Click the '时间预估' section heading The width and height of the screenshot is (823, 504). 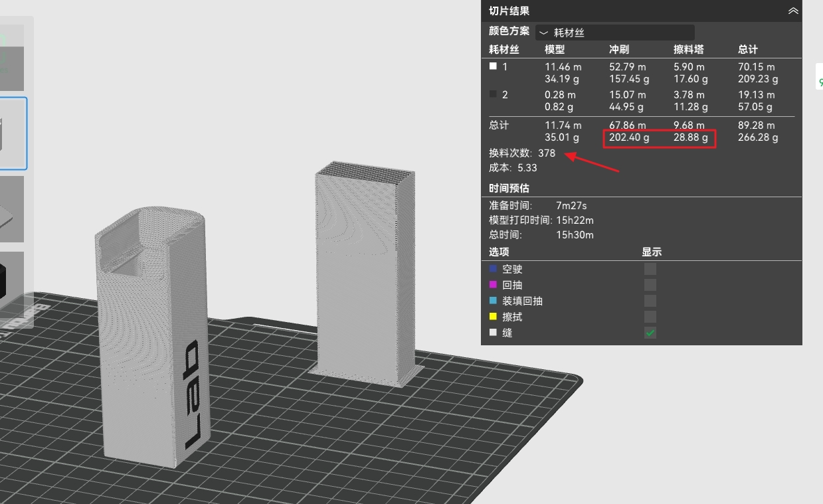click(509, 189)
